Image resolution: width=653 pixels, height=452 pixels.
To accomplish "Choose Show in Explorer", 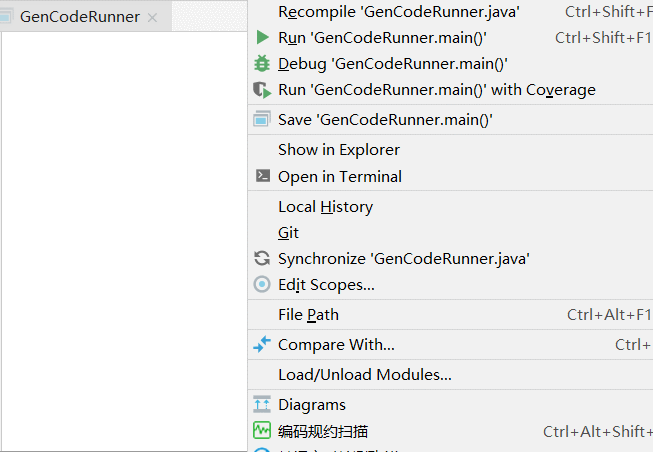I will tap(451, 150).
